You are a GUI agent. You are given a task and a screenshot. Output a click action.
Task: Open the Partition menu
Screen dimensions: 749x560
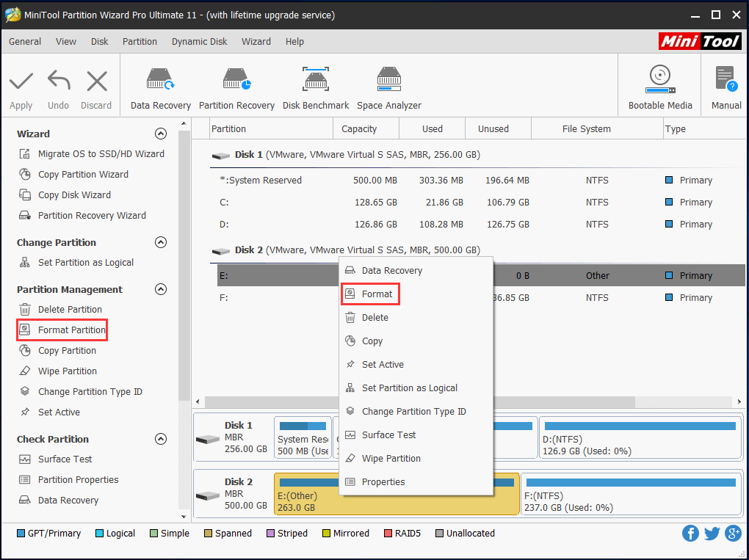[x=140, y=42]
